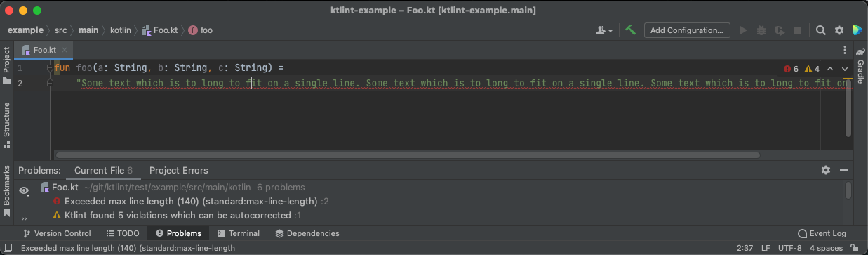
Task: Click the status bar error message text
Action: (128, 248)
